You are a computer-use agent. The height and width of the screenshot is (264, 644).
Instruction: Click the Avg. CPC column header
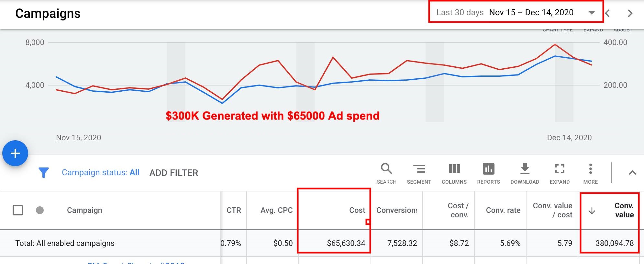click(x=276, y=210)
